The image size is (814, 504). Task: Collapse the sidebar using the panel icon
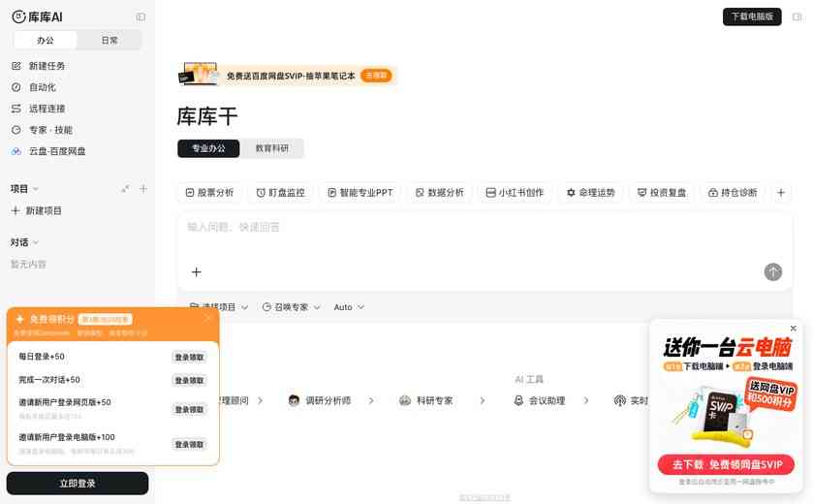tap(141, 17)
